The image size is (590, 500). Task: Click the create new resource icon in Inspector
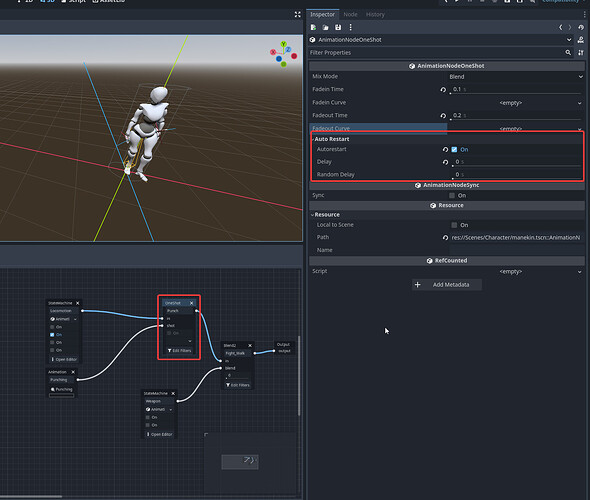pos(313,27)
